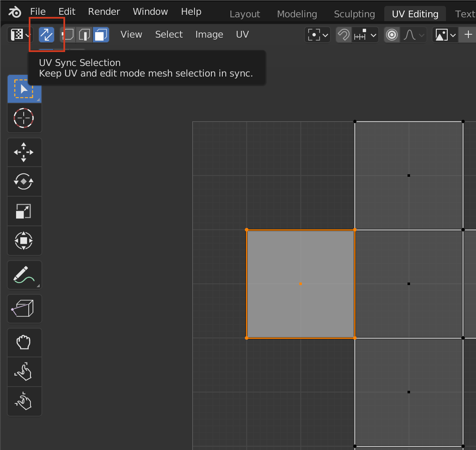Screen dimensions: 476x450
Task: Select the Annotate pencil tool
Action: coord(24,274)
